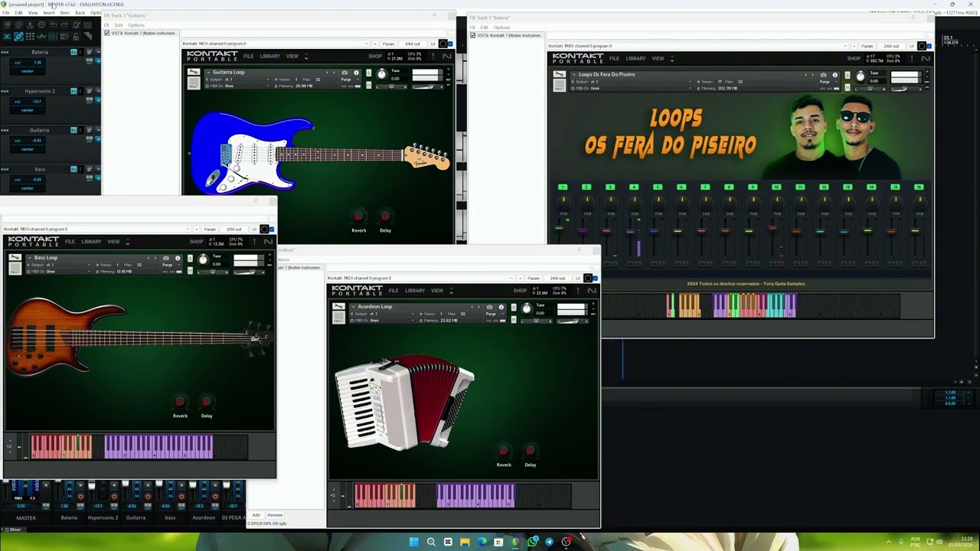Toggle the snap icon in REAPER toolbar
Image resolution: width=980 pixels, height=551 pixels.
tap(64, 36)
